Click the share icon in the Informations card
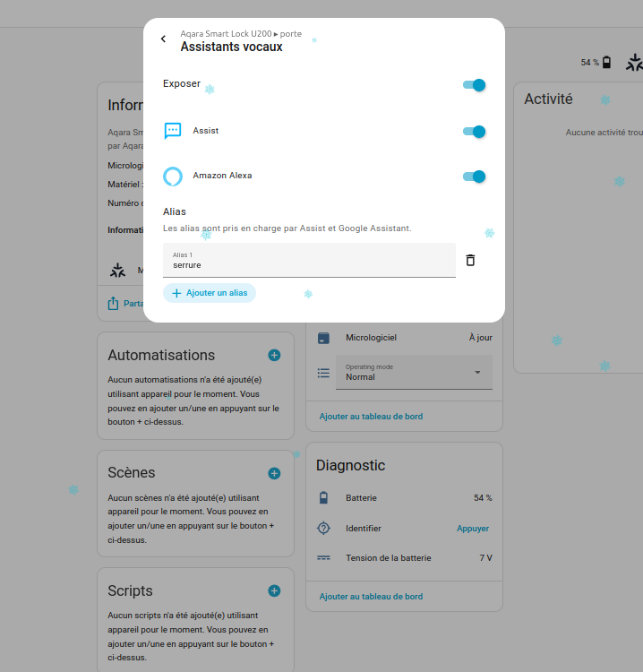This screenshot has width=643, height=672. coord(113,303)
